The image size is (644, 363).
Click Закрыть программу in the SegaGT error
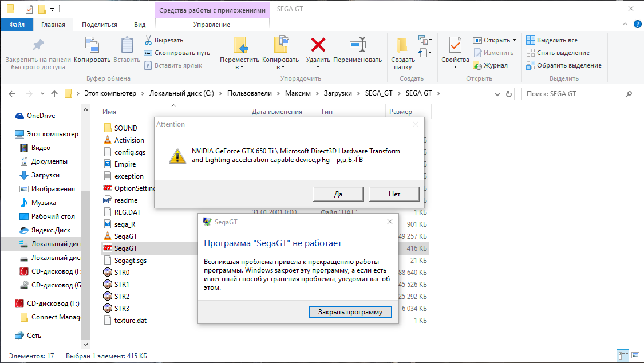pyautogui.click(x=350, y=311)
